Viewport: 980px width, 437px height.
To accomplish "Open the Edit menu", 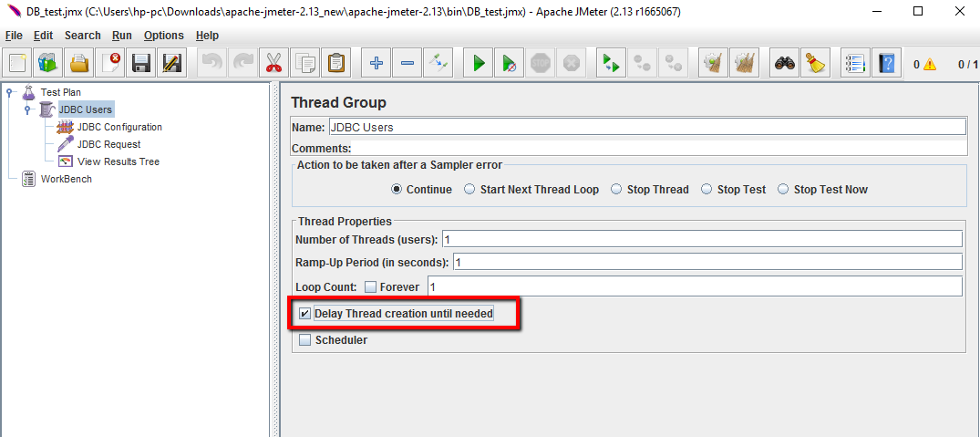I will point(43,36).
